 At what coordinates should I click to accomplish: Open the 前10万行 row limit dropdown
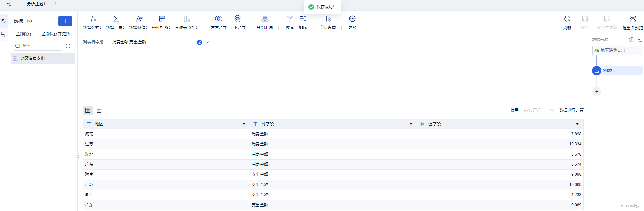539,110
